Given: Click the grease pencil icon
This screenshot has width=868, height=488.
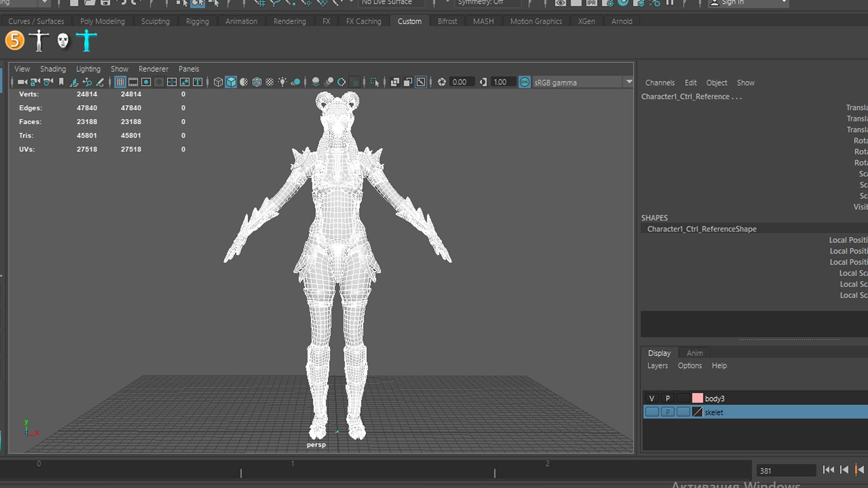Looking at the screenshot, I should (100, 82).
